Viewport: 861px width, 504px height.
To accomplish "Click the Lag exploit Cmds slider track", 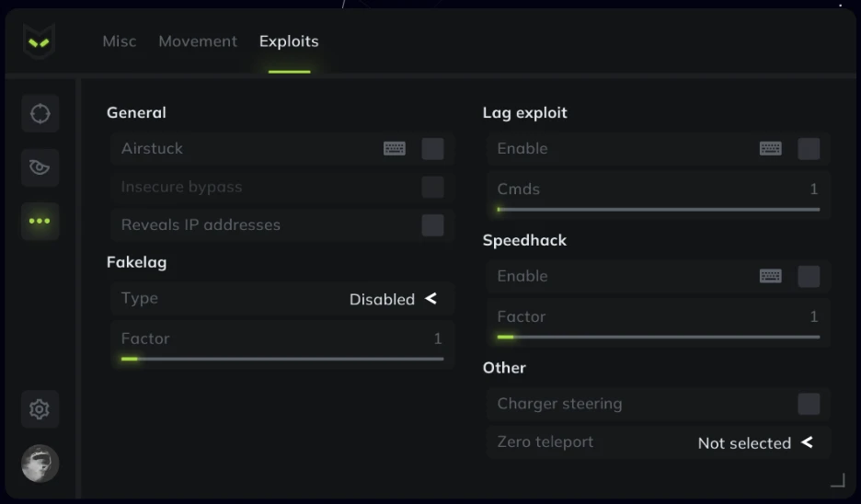I will 659,209.
